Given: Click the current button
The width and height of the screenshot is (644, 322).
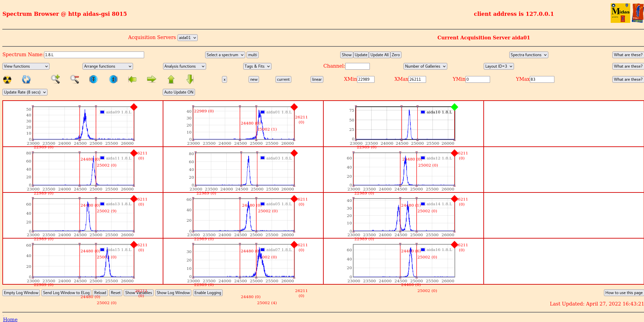Looking at the screenshot, I should tap(283, 79).
